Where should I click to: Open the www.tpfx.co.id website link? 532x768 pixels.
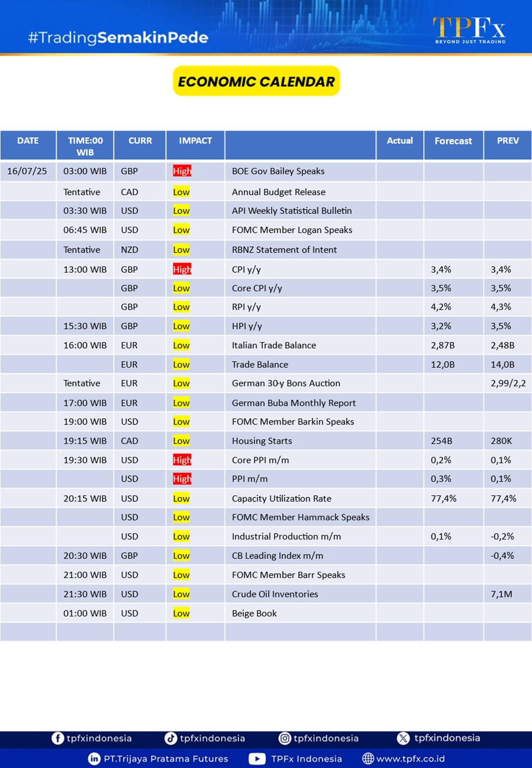tap(410, 758)
